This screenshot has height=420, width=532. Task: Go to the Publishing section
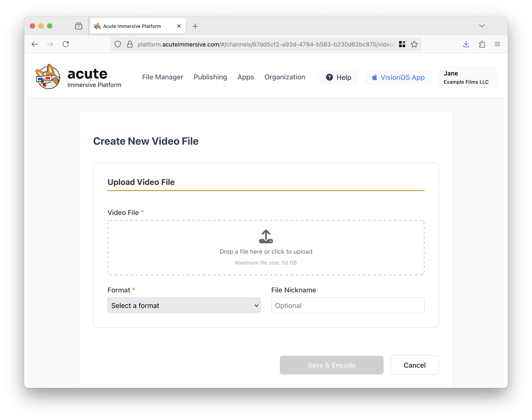(x=210, y=77)
